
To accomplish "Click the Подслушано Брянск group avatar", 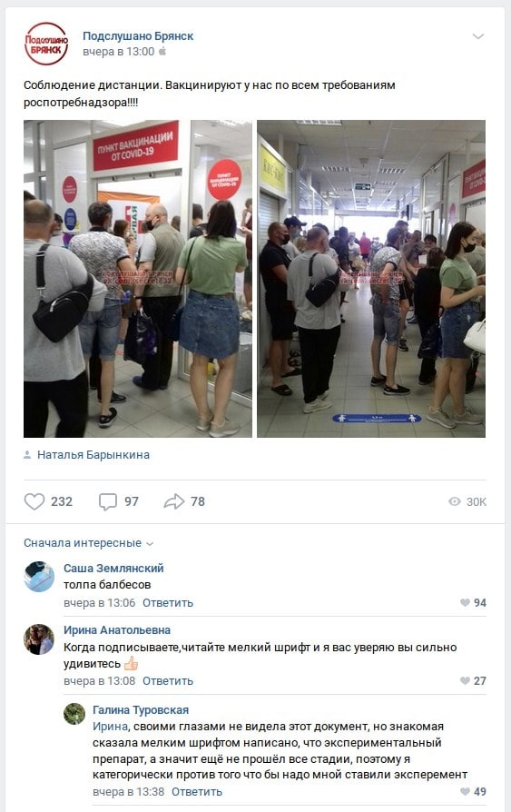I will tap(46, 44).
